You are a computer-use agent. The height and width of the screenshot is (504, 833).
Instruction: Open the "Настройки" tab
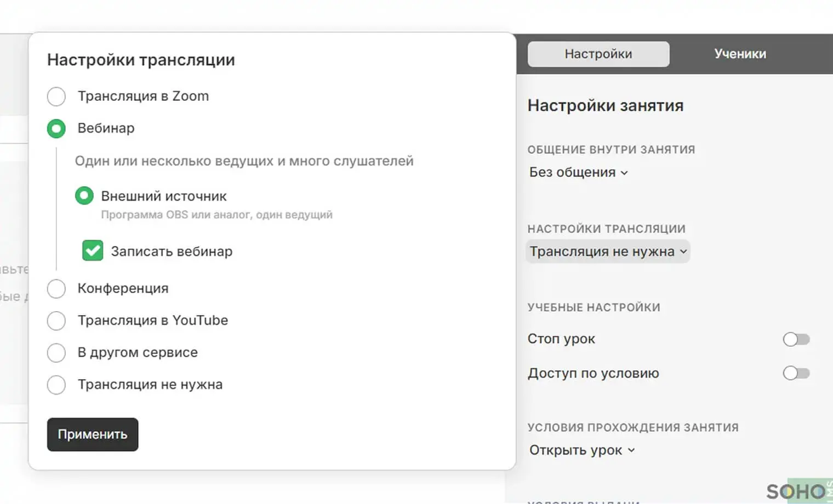click(x=597, y=54)
